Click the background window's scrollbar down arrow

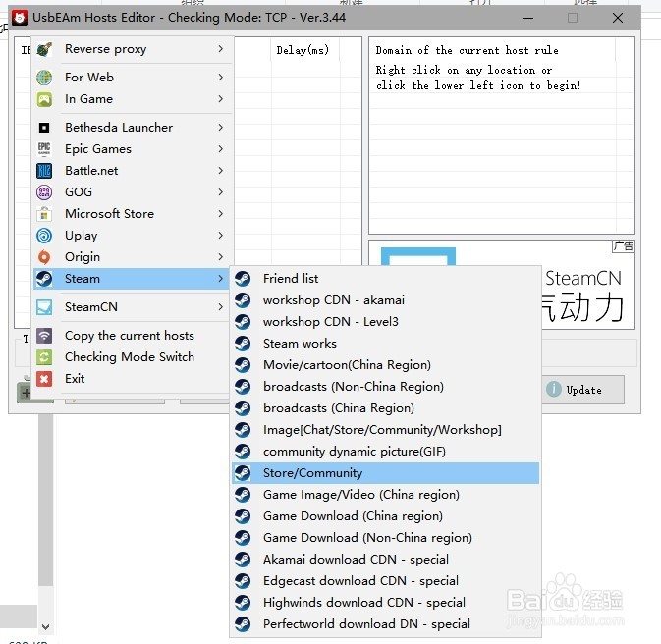coord(45,626)
